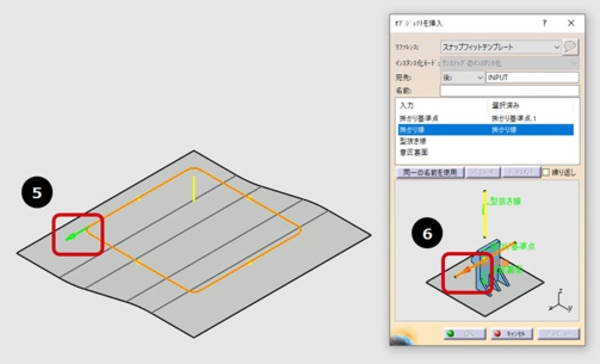Click the xyz axis compass in the preview

coord(560,301)
